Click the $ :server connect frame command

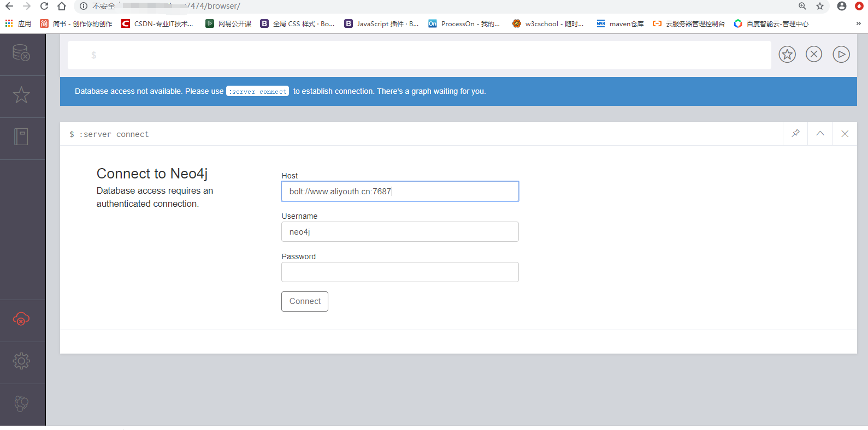click(x=109, y=134)
